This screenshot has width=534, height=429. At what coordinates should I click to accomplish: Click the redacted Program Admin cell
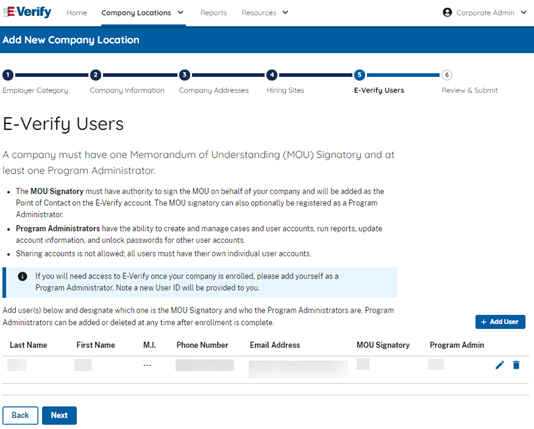click(x=436, y=364)
